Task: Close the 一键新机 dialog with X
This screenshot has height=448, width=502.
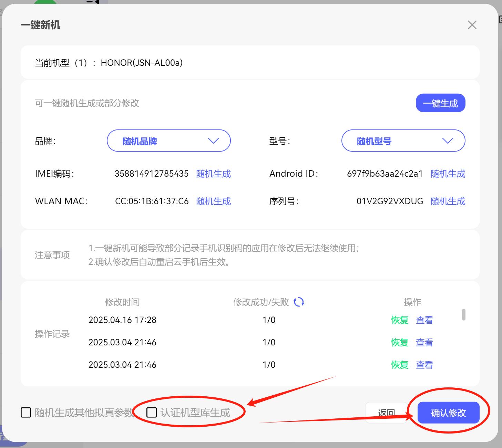Action: 472,25
